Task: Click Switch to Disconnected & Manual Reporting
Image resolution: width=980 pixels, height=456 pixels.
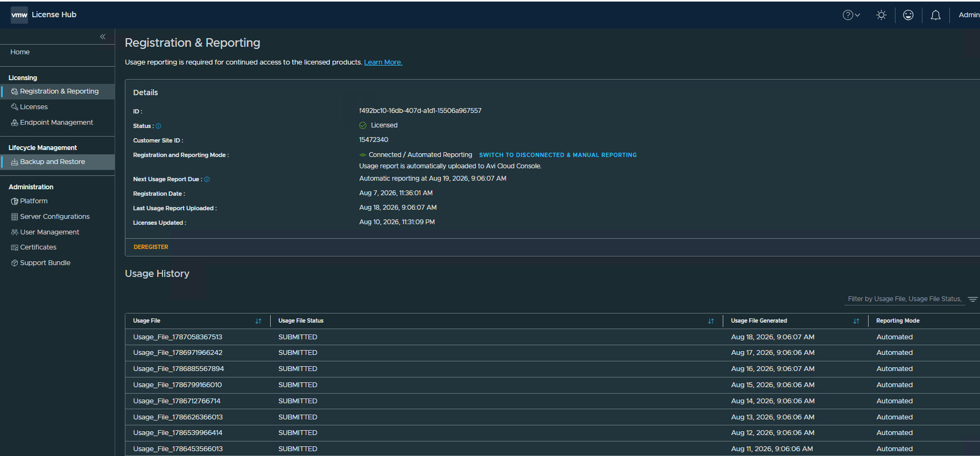Action: tap(558, 155)
